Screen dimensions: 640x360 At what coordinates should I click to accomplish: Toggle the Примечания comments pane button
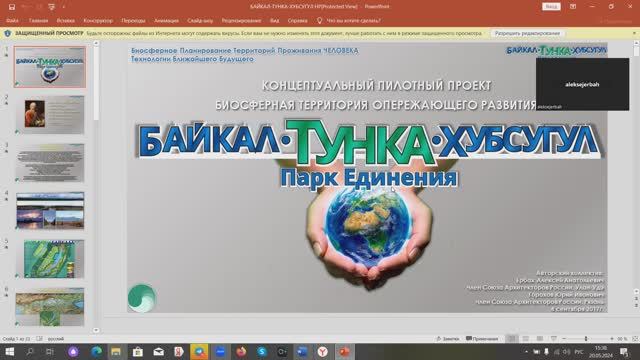[x=482, y=339]
